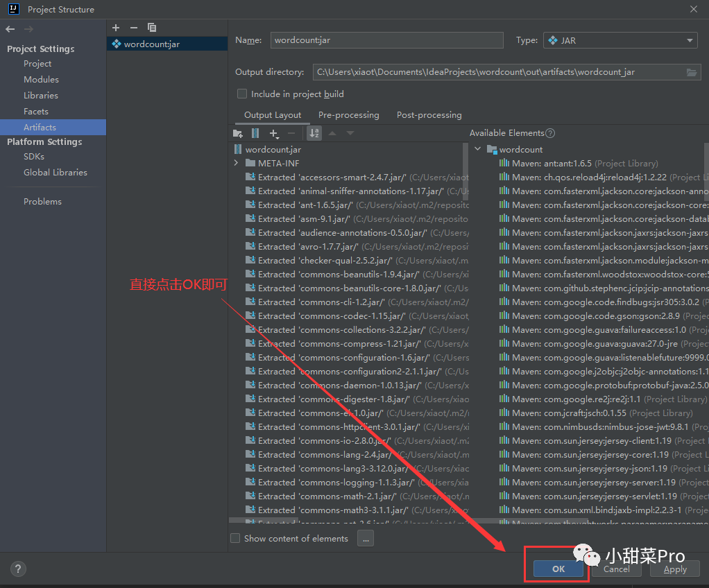Click the output layout horizontal scrollbar
The height and width of the screenshot is (588, 709).
click(x=264, y=520)
